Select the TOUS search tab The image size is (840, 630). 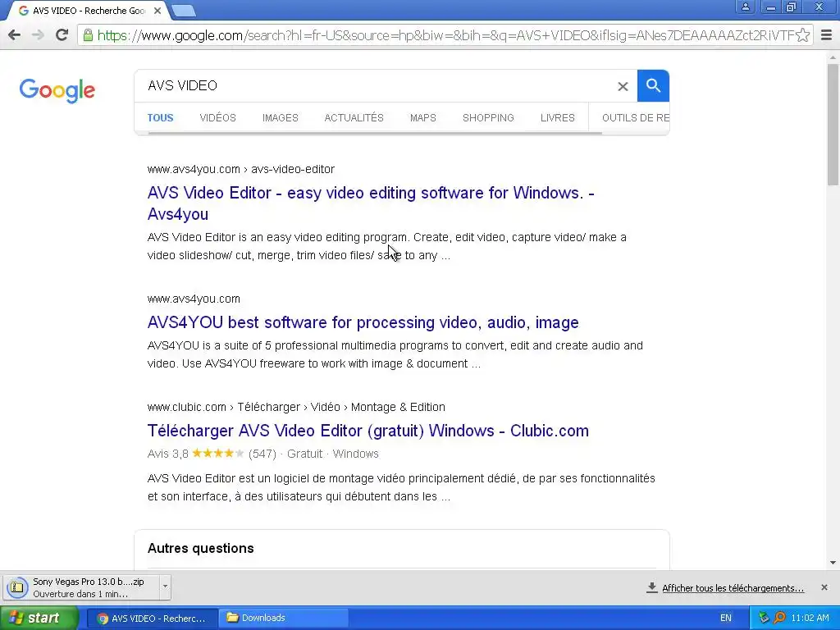pyautogui.click(x=160, y=118)
